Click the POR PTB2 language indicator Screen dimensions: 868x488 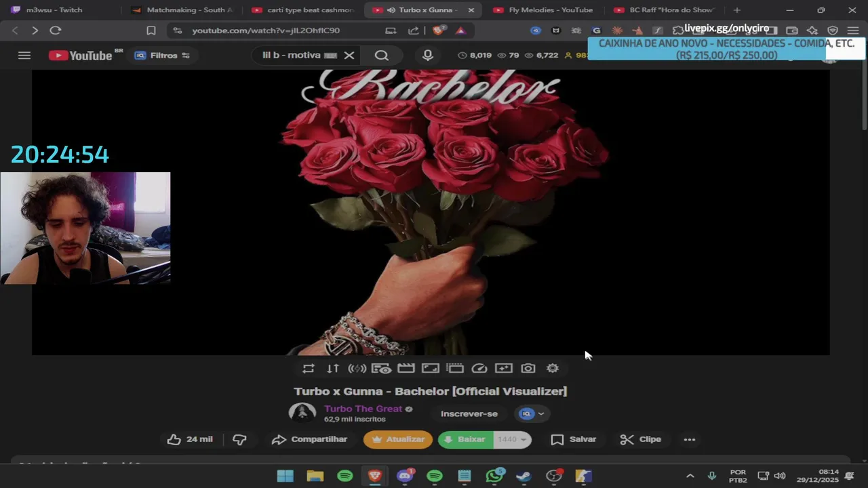(738, 476)
